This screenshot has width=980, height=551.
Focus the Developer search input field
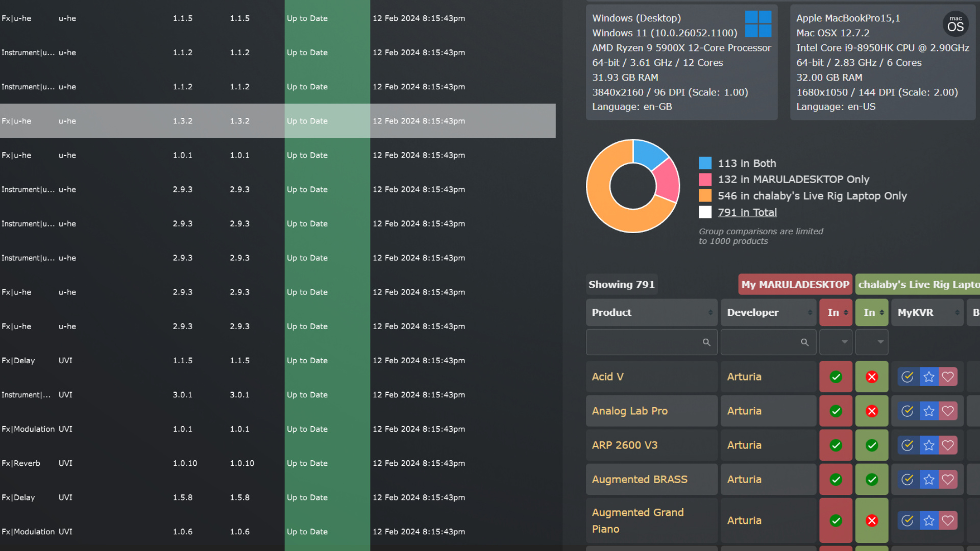click(x=768, y=342)
